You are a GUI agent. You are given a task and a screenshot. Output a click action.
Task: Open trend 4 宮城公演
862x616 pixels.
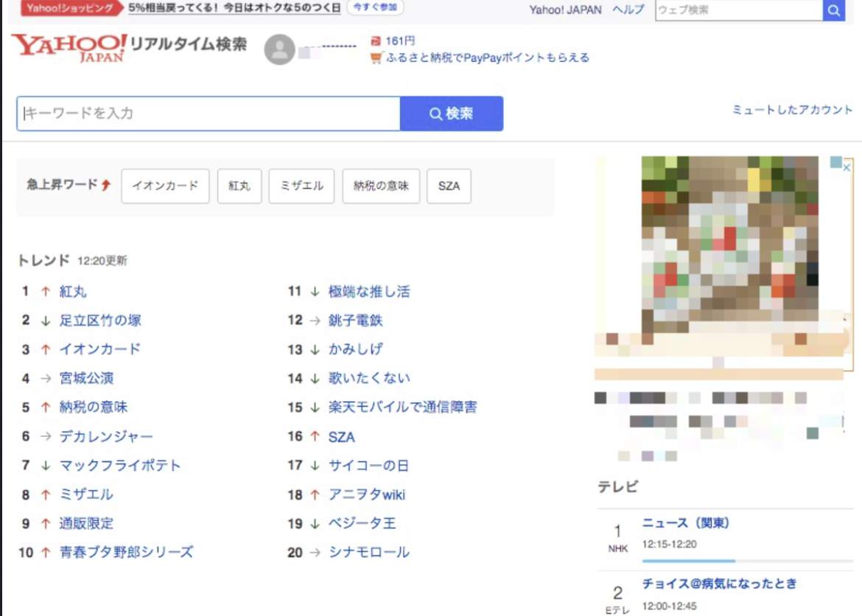86,379
